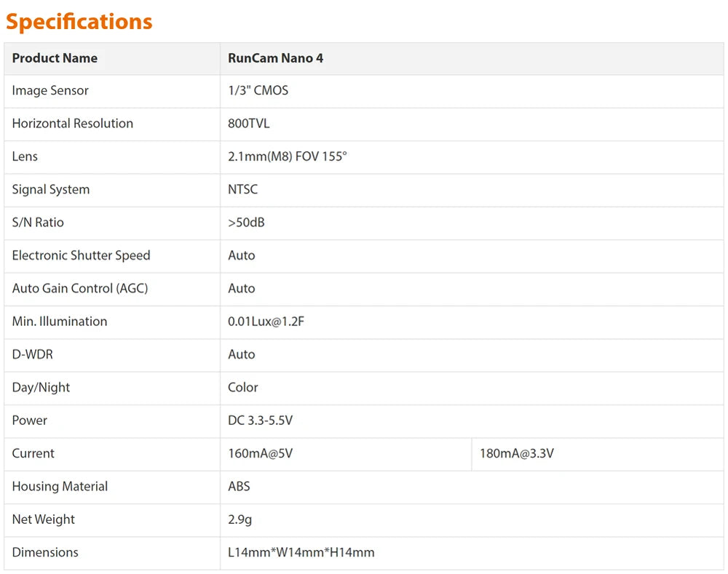This screenshot has width=728, height=574.
Task: Select the 160mA@5V current cell
Action: 260,454
